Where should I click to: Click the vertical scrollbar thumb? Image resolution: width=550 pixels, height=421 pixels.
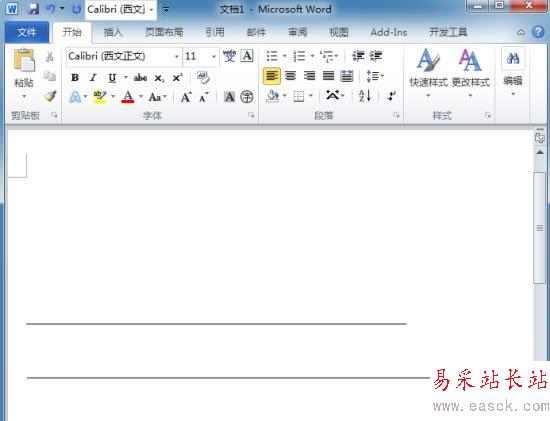pyautogui.click(x=539, y=228)
